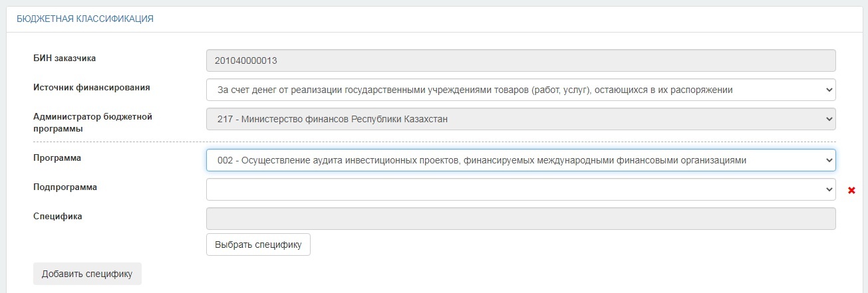Expand the program select showing '002 - Осуществление аудита'
868x293 pixels.
521,160
